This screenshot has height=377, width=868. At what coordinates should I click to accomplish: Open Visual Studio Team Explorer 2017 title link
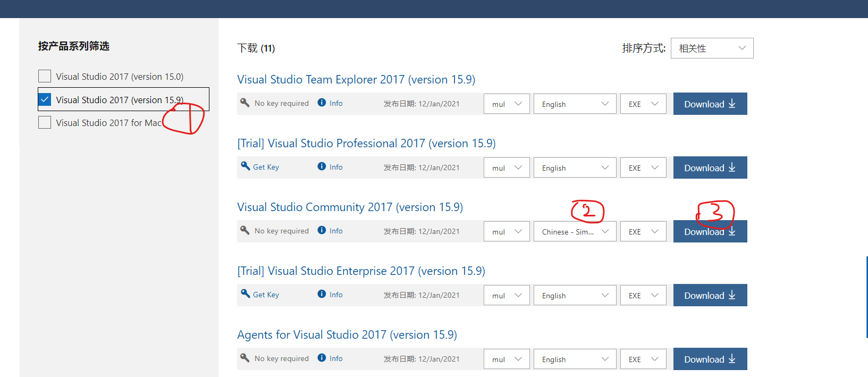[356, 79]
